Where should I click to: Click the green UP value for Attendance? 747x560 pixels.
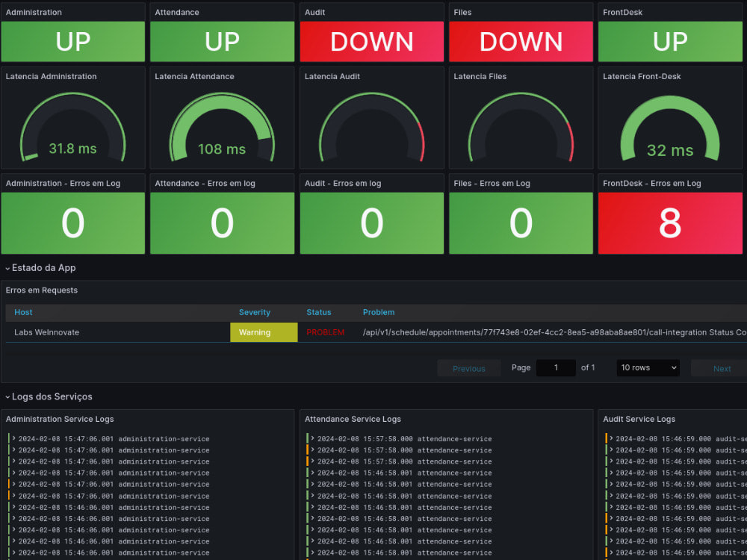click(222, 41)
